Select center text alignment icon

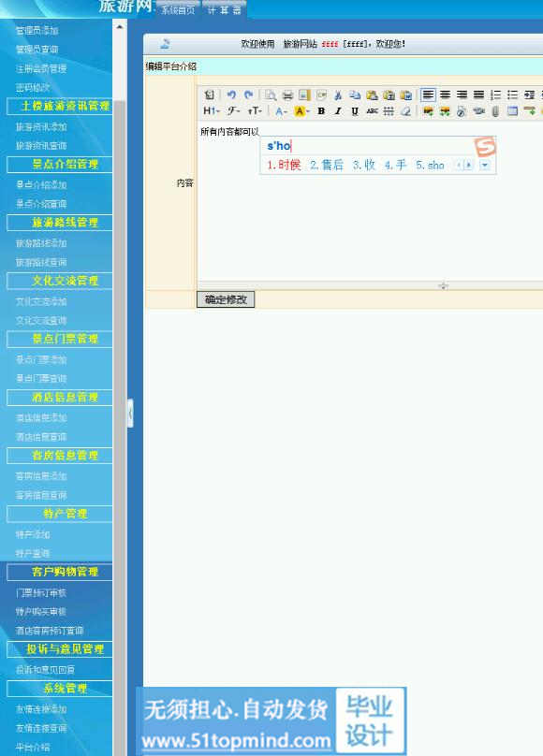[x=445, y=95]
